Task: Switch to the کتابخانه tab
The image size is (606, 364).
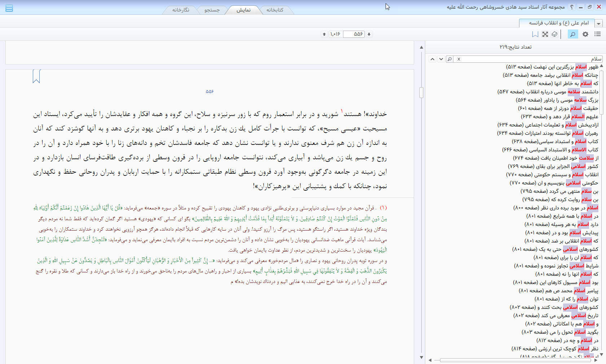Action: pyautogui.click(x=275, y=10)
